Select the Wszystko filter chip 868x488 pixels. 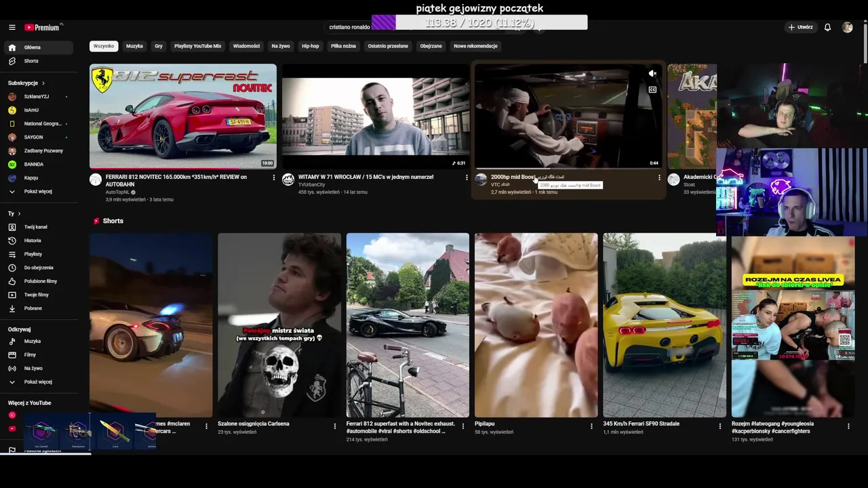pos(104,46)
